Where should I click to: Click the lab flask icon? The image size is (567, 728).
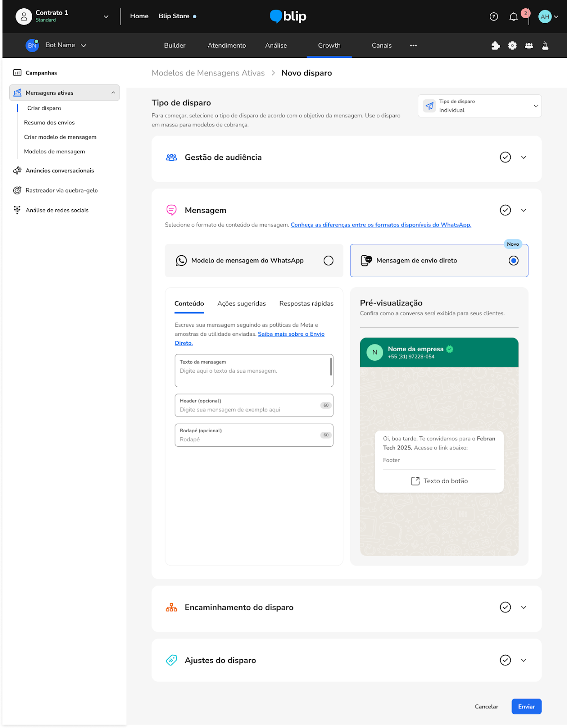point(545,45)
